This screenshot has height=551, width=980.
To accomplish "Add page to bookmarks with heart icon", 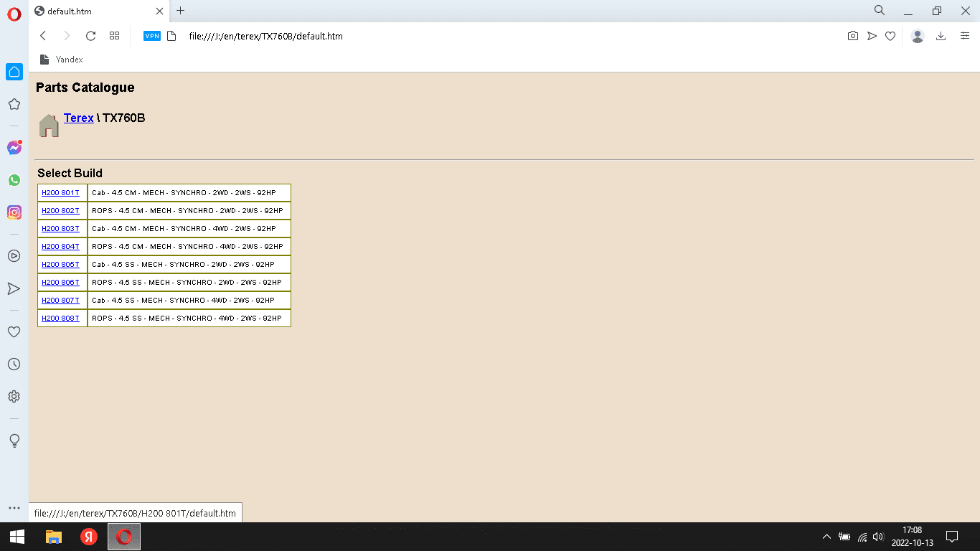I will point(890,36).
